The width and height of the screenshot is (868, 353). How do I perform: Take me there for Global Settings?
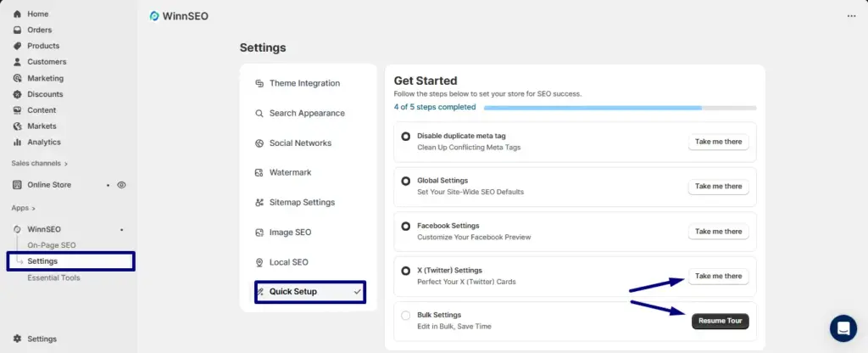[x=719, y=187]
